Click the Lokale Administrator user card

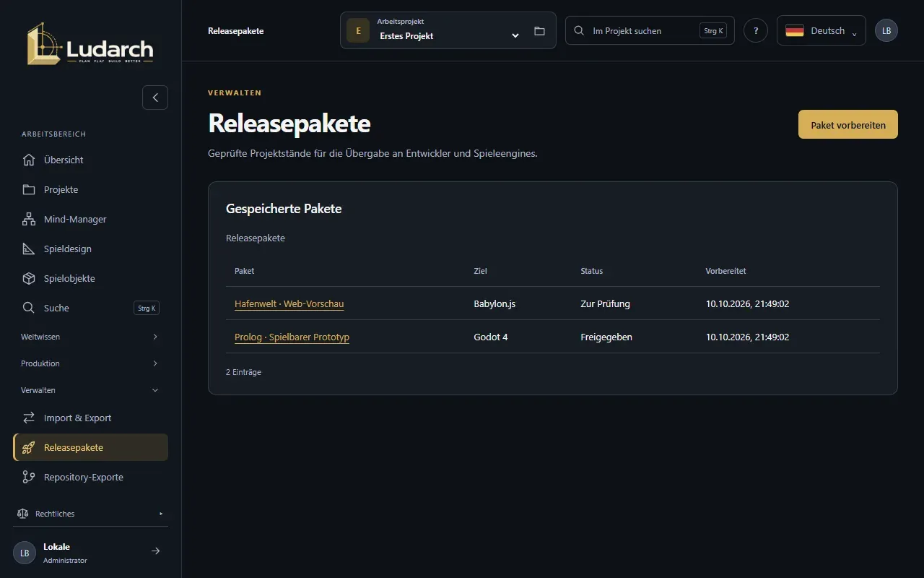pyautogui.click(x=90, y=552)
